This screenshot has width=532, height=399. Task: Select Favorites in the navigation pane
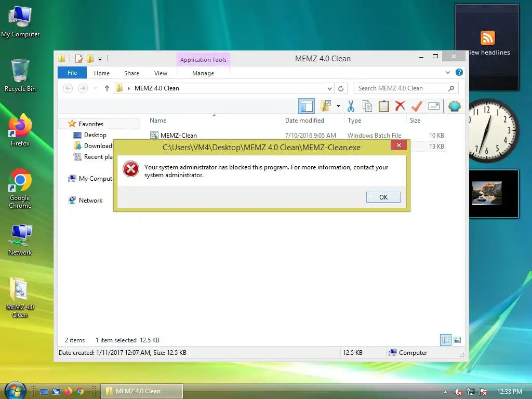90,124
